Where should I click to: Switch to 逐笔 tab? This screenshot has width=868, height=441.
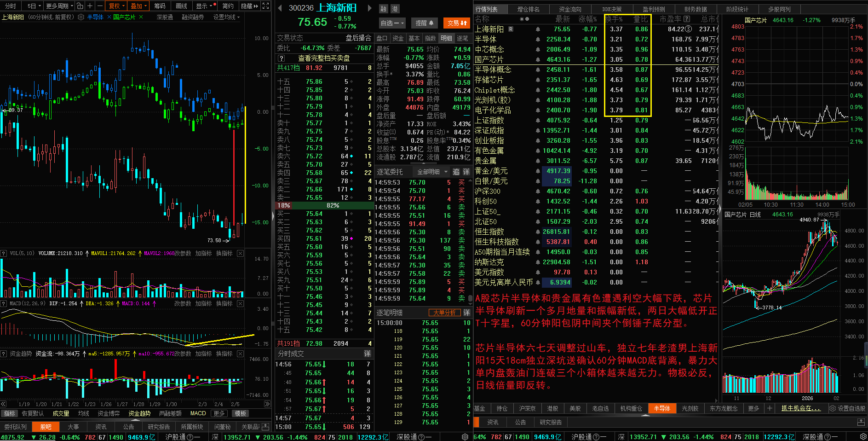pyautogui.click(x=462, y=38)
